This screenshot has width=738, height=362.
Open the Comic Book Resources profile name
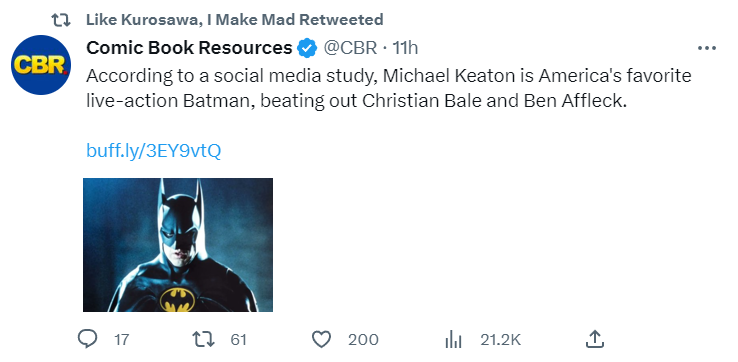click(x=189, y=48)
